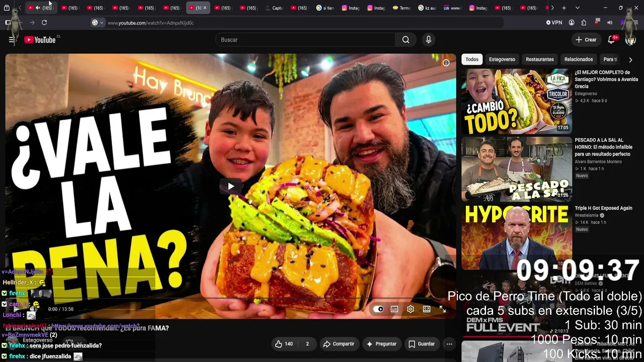644x362 pixels.
Task: Open more actions ellipsis below video
Action: point(449,344)
